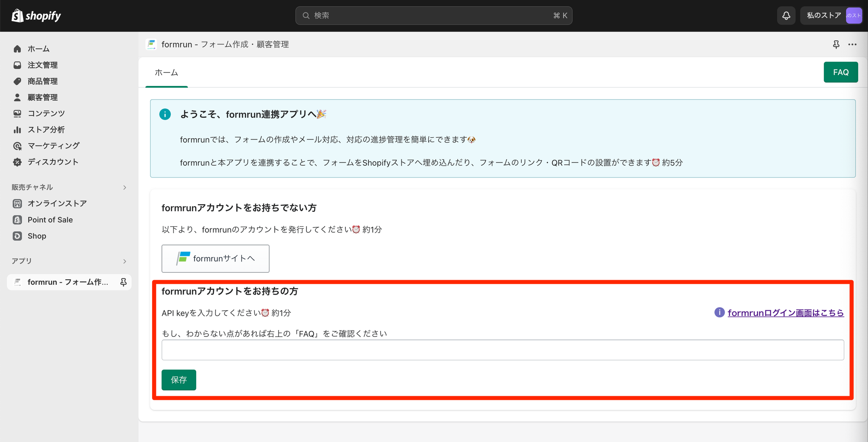Open the formrunログイン画面はこちら link
The height and width of the screenshot is (442, 868).
(x=785, y=313)
